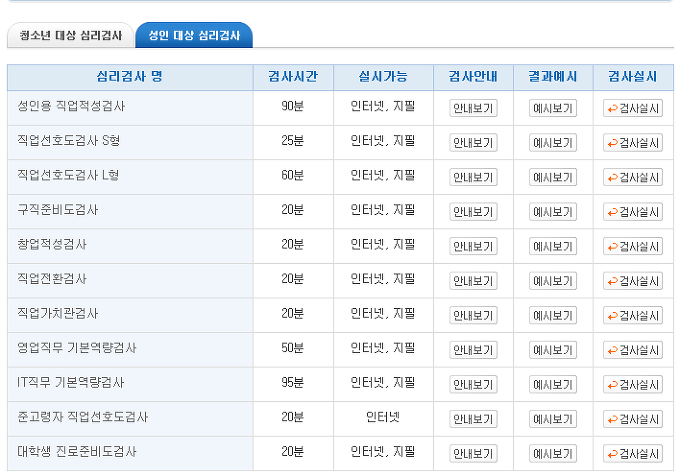Click the 50분 duration cell

(293, 348)
